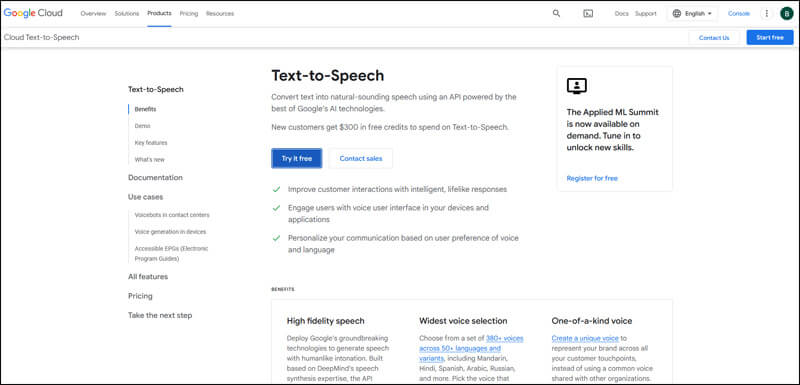Image resolution: width=800 pixels, height=385 pixels.
Task: Open the Resources nav item
Action: click(220, 14)
